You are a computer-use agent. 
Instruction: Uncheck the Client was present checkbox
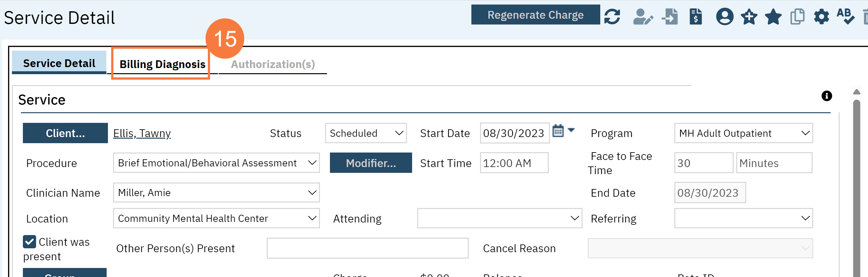(x=30, y=242)
